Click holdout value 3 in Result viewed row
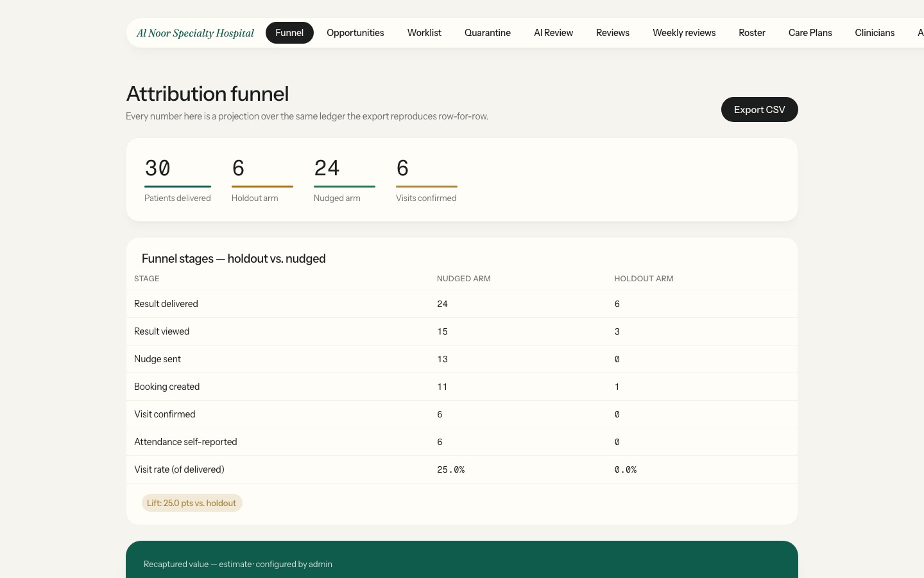The width and height of the screenshot is (924, 578). (617, 331)
